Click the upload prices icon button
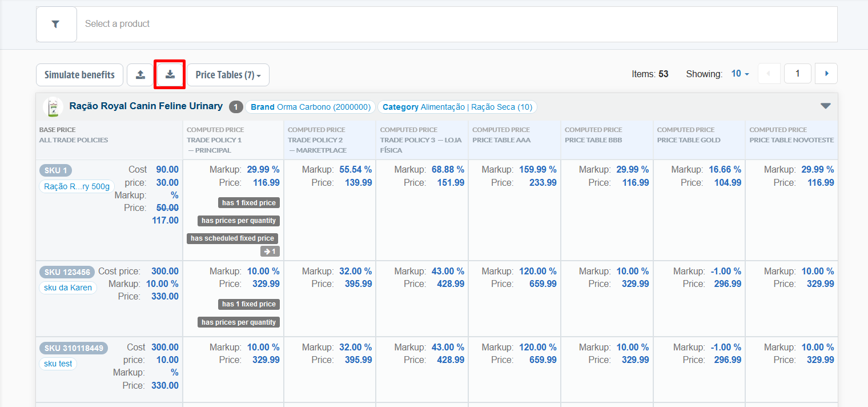This screenshot has width=868, height=407. point(140,75)
